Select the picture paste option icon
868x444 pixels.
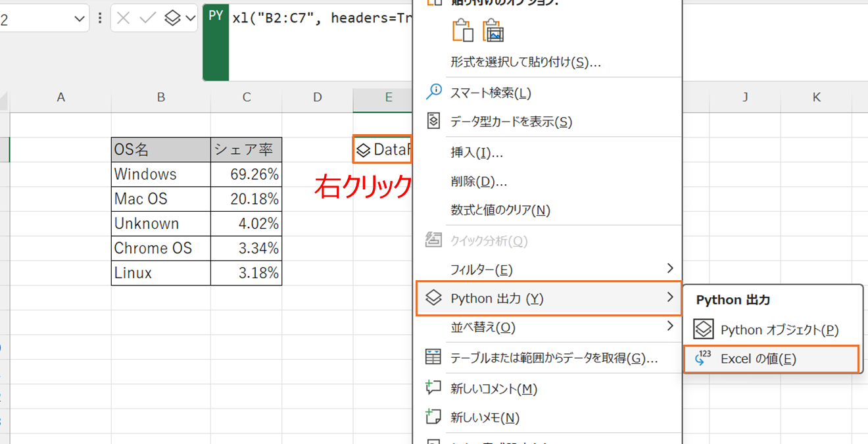(493, 30)
